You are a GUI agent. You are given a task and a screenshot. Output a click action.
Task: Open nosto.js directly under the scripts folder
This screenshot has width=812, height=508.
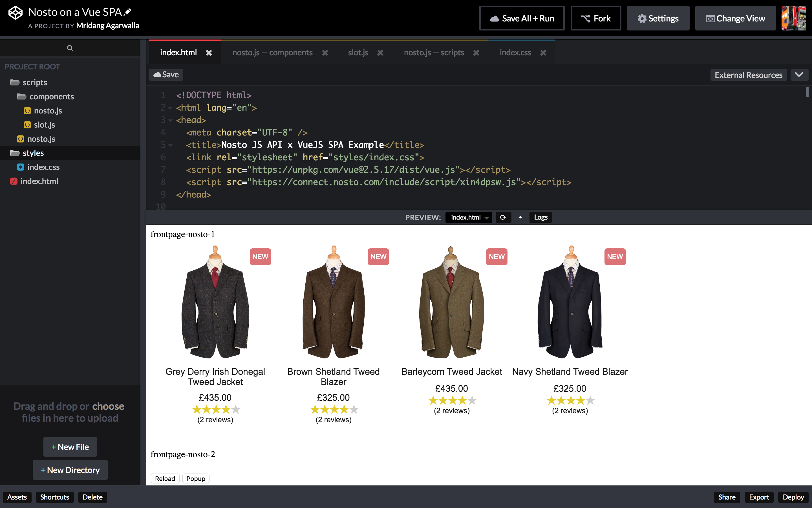pyautogui.click(x=36, y=139)
